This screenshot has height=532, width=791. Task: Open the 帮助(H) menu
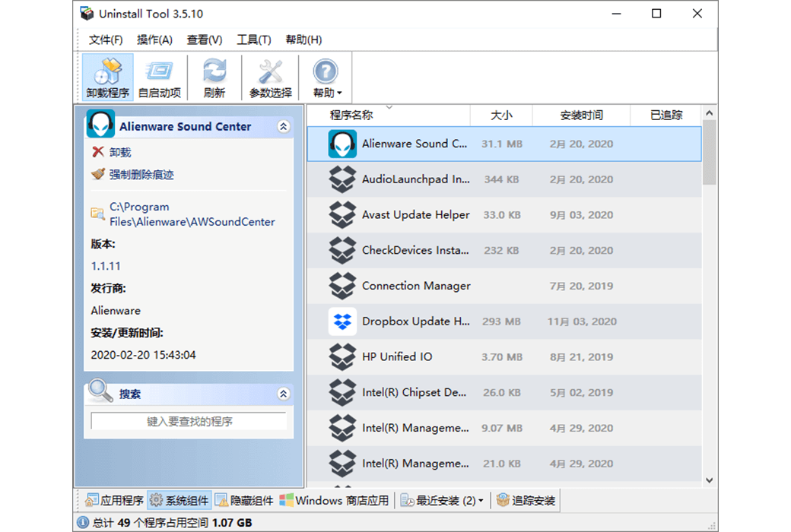[303, 40]
